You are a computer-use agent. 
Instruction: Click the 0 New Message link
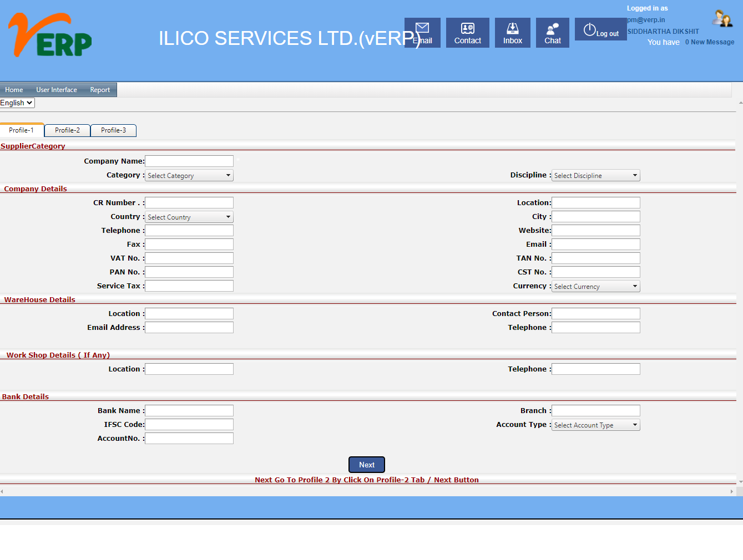click(x=709, y=42)
